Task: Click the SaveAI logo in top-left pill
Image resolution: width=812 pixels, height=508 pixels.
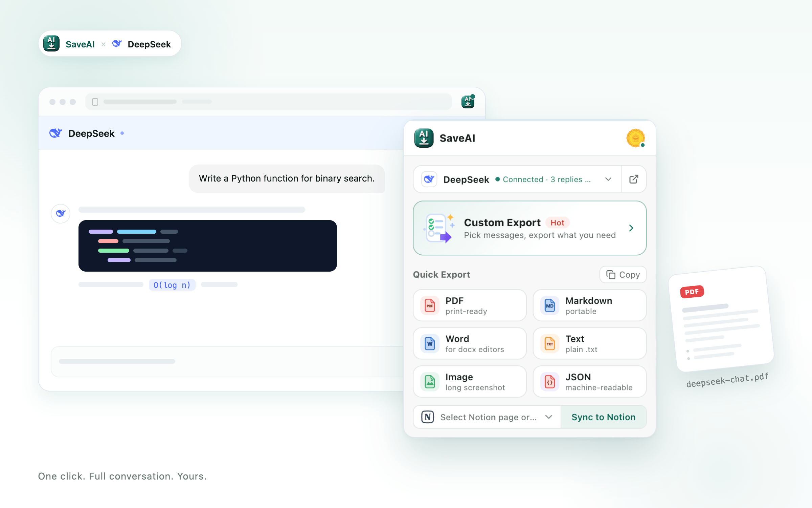Action: click(x=51, y=44)
